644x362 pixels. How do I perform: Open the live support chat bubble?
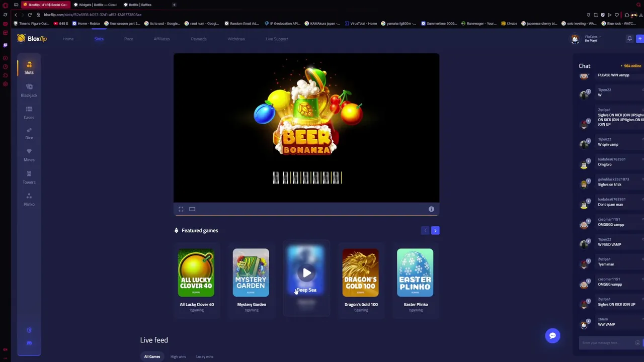552,336
